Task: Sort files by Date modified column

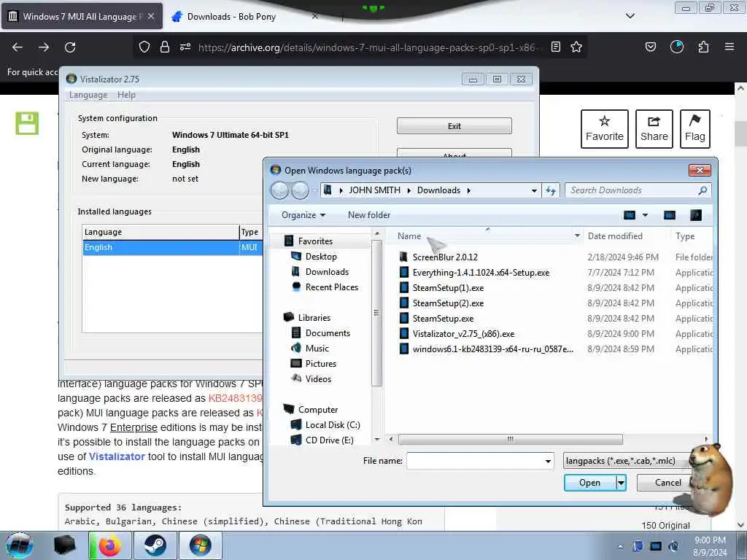Action: point(615,236)
